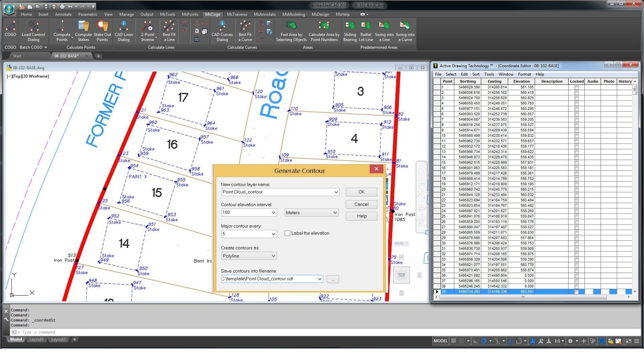Click the browse (...) button for filename

[332, 279]
